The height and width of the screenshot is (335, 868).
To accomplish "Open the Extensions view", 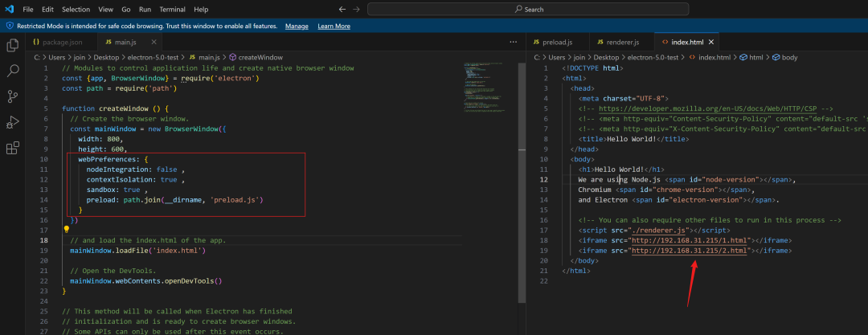I will click(12, 148).
